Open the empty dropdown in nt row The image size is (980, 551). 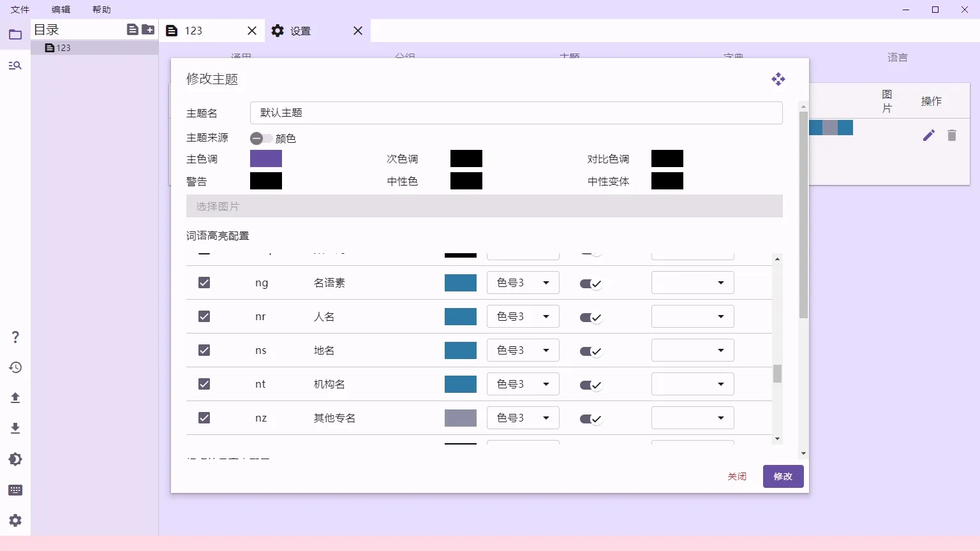[x=693, y=384]
